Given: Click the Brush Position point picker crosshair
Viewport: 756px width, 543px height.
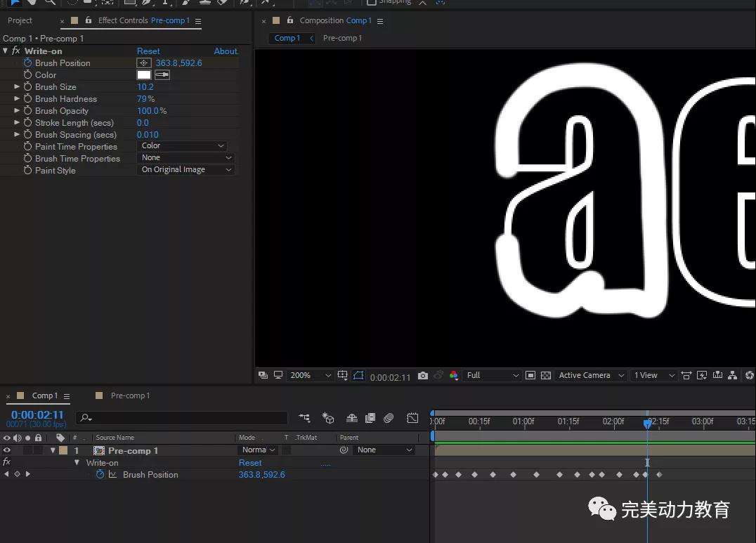Looking at the screenshot, I should pyautogui.click(x=143, y=63).
